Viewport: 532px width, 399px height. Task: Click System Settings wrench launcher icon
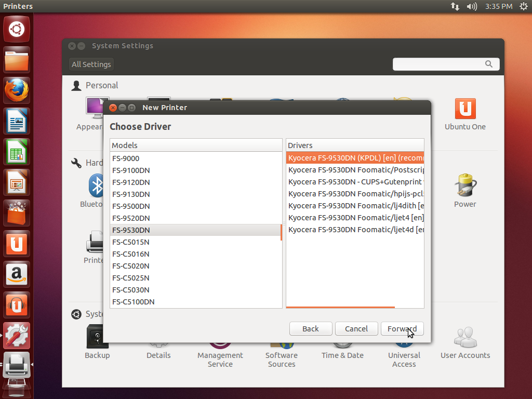click(x=17, y=336)
